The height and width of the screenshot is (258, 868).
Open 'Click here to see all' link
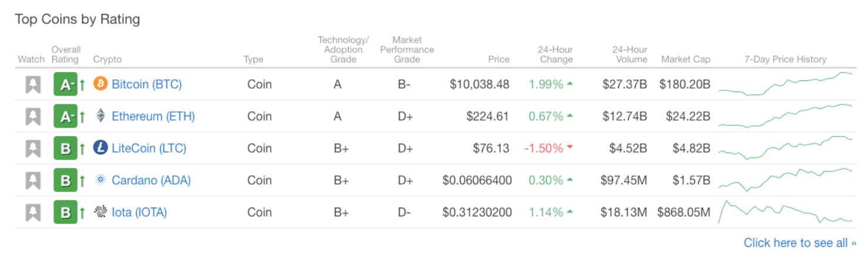[x=800, y=243]
